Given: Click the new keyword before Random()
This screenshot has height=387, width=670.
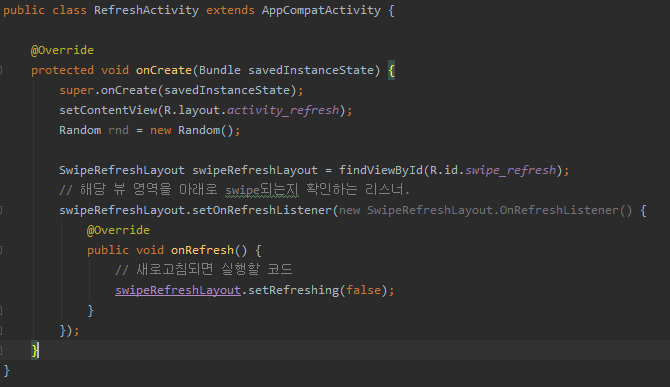Looking at the screenshot, I should point(160,130).
